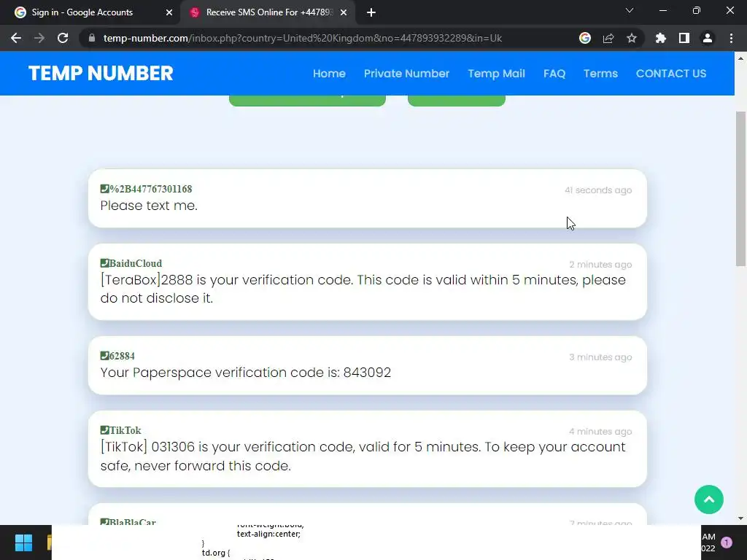Screen dimensions: 747x560
Task: Open the Windows Start button
Action: 23,542
